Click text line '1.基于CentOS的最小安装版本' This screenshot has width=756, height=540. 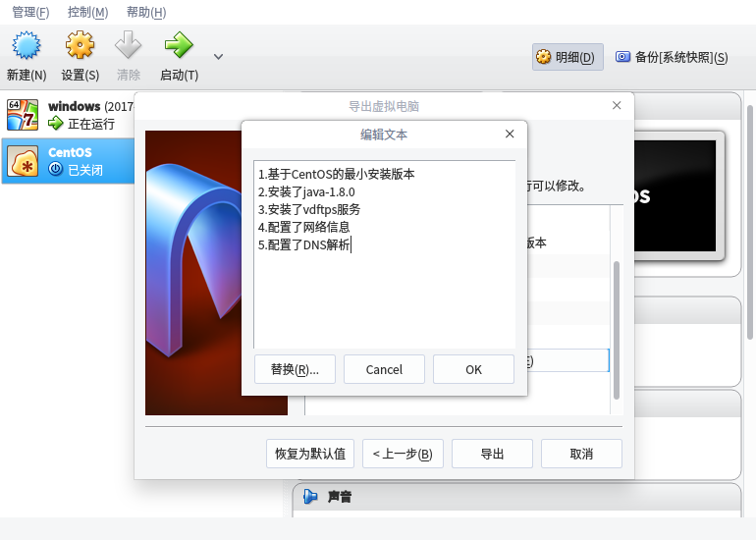(x=336, y=174)
